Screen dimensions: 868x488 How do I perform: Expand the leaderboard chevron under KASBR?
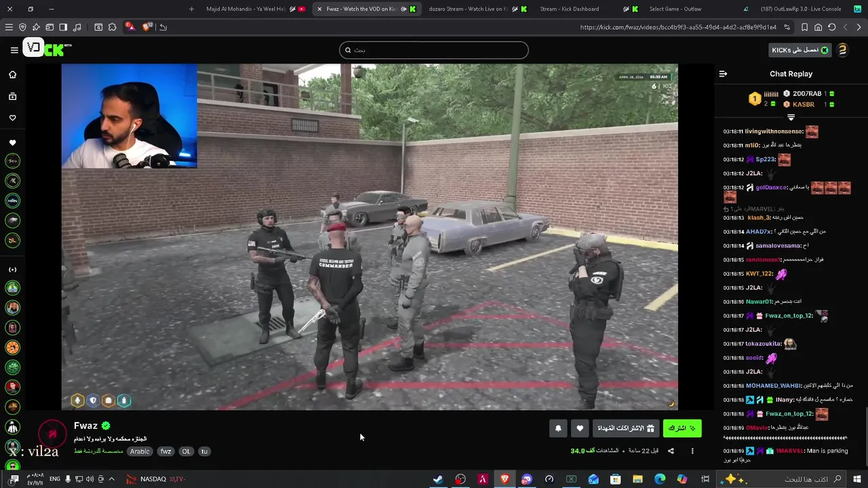791,117
